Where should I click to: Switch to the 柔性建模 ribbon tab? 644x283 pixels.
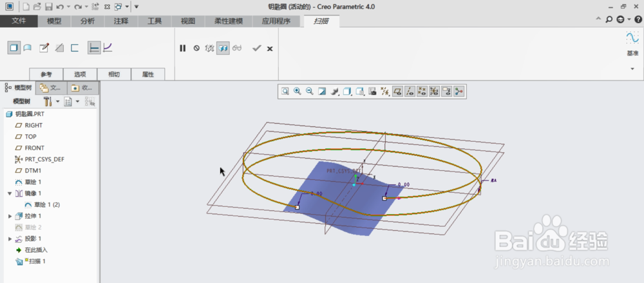tap(229, 21)
